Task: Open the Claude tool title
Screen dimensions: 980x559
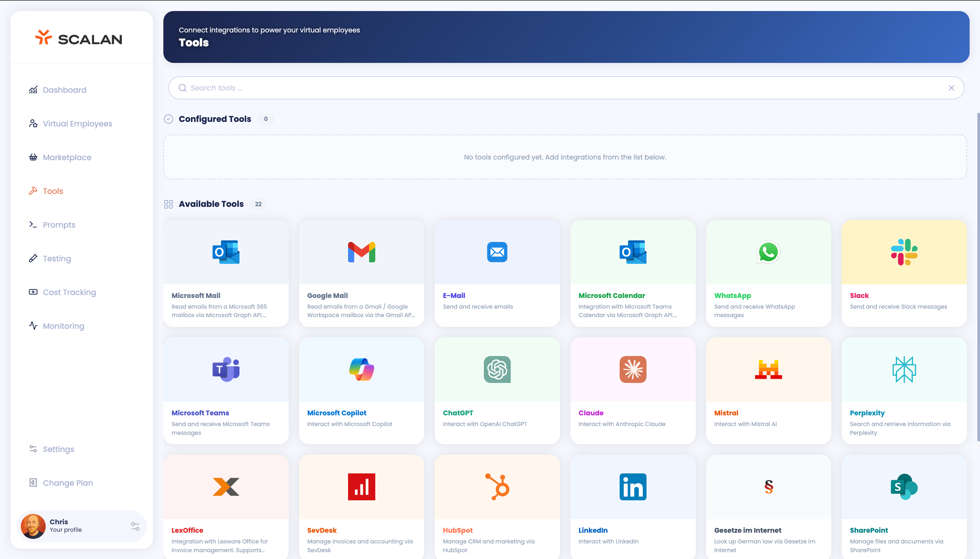Action: 591,413
